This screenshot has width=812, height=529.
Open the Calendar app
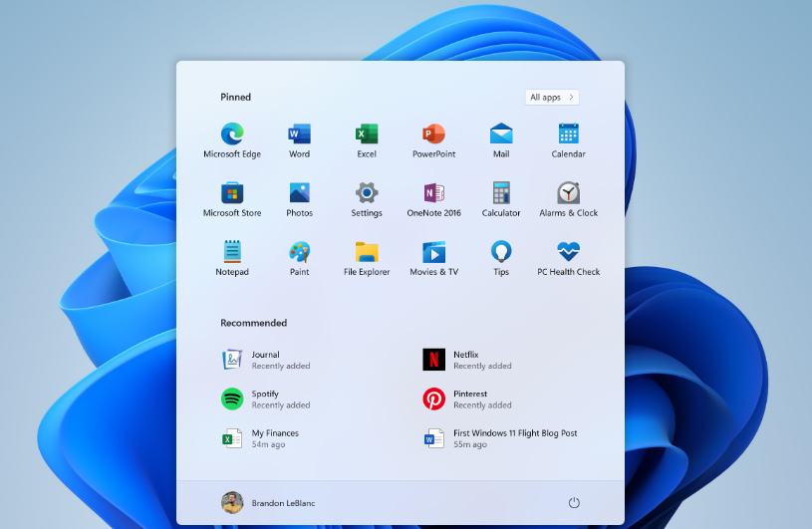click(569, 140)
